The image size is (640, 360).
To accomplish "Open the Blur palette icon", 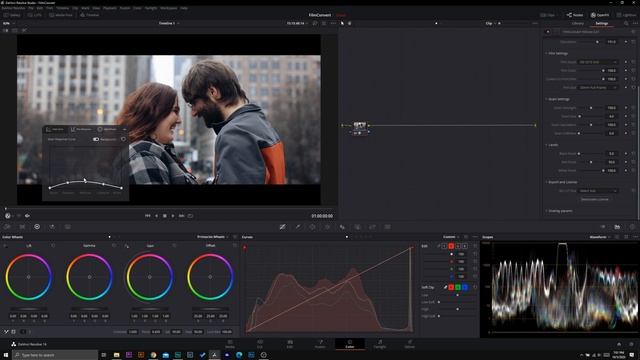I will [x=342, y=227].
